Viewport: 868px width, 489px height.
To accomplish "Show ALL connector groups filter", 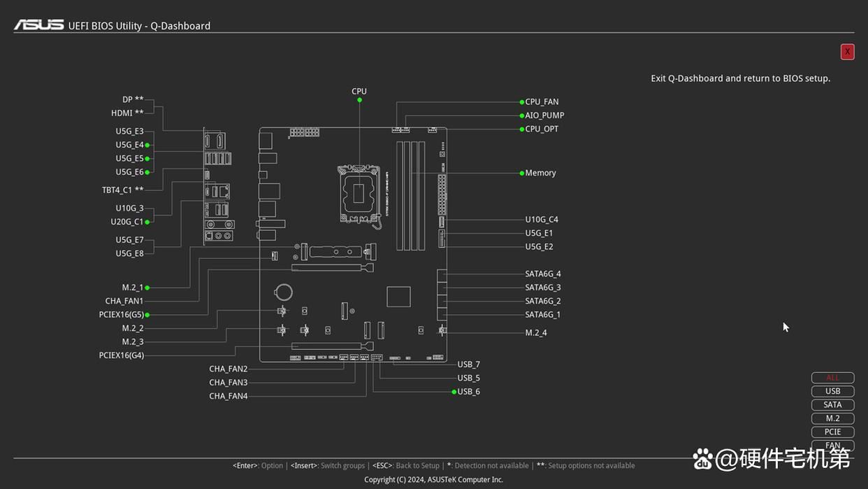I will click(832, 378).
